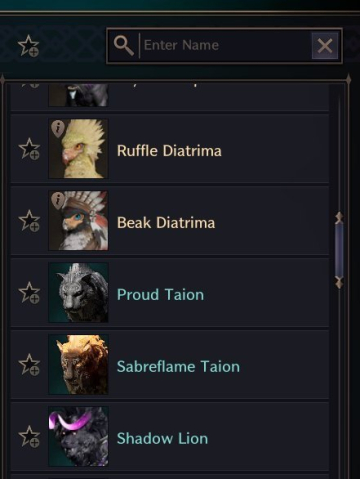
Task: Add Shadow Lion to favorites
Action: [x=29, y=436]
